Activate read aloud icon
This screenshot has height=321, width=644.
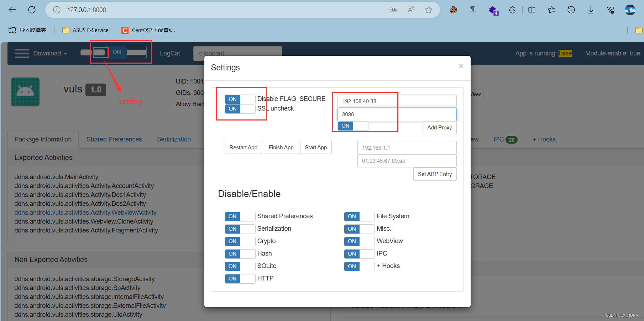411,10
